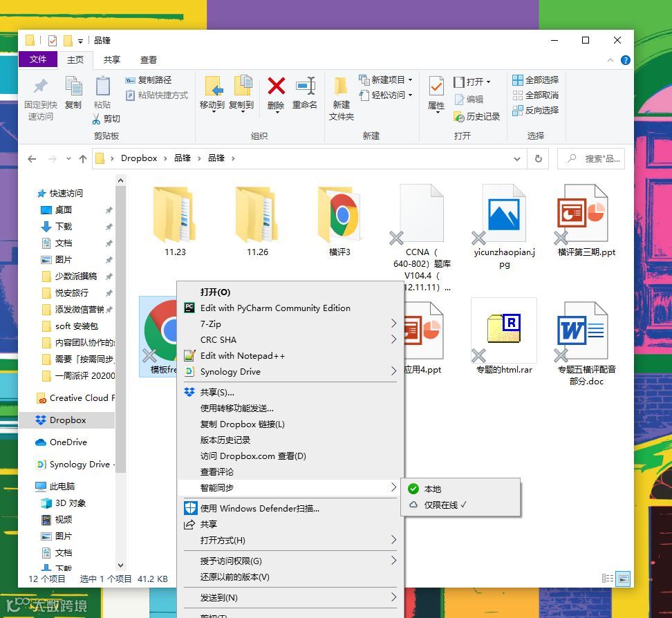Open the 11.23 folder
The height and width of the screenshot is (618, 672).
click(x=175, y=221)
